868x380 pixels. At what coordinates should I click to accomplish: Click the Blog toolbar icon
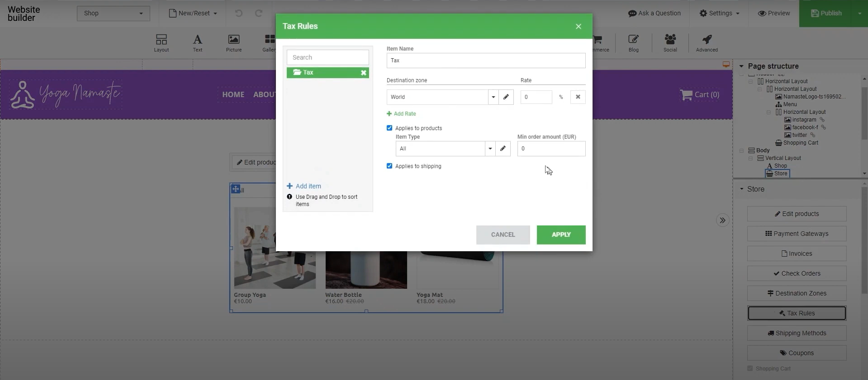coord(633,43)
